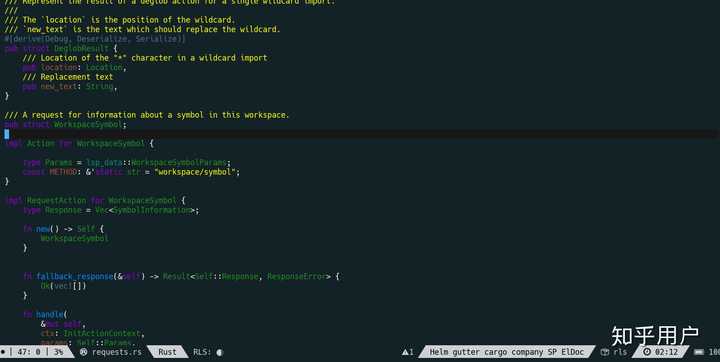The width and height of the screenshot is (720, 362).
Task: Click the "new_text is the text" comment line
Action: 142,29
